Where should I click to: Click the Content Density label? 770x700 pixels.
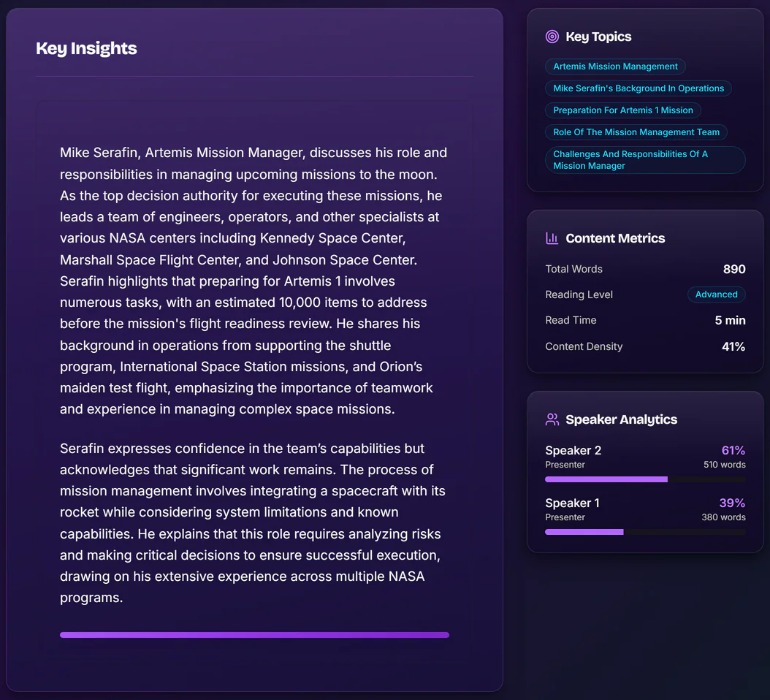tap(584, 346)
